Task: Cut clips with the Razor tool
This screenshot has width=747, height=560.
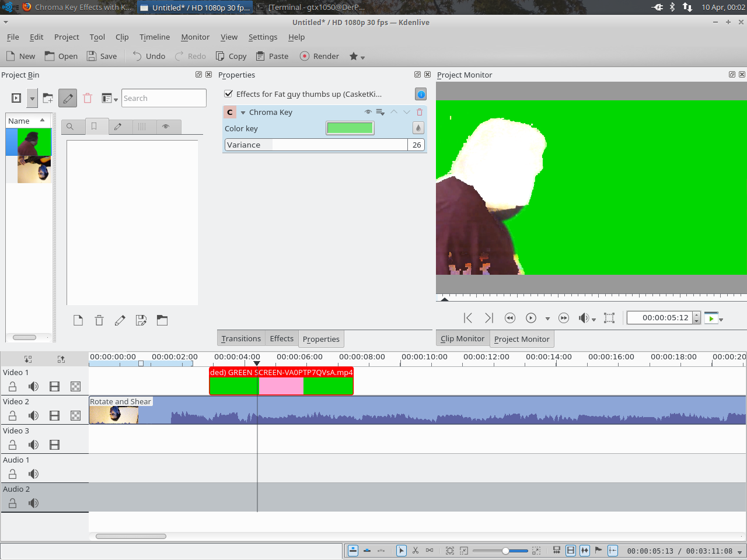Action: pos(416,550)
